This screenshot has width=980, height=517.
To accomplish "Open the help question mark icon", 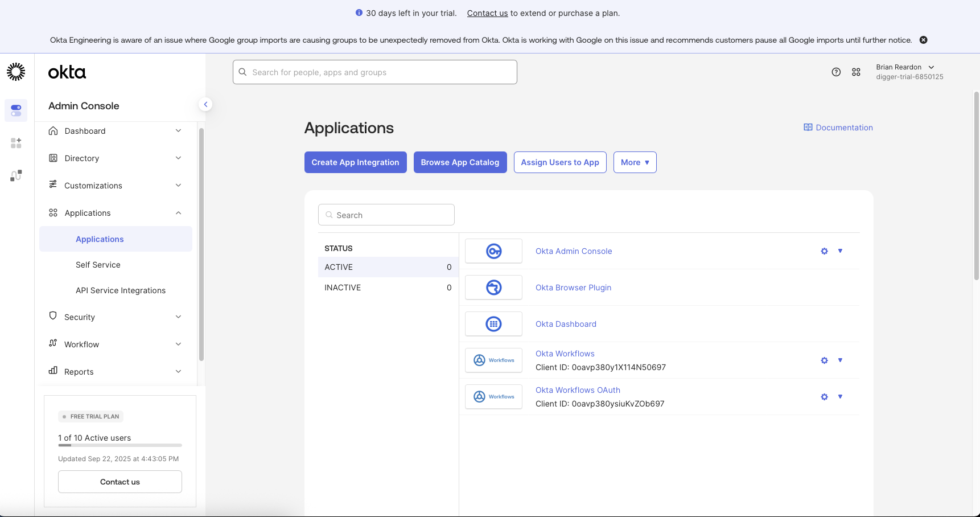I will click(836, 72).
